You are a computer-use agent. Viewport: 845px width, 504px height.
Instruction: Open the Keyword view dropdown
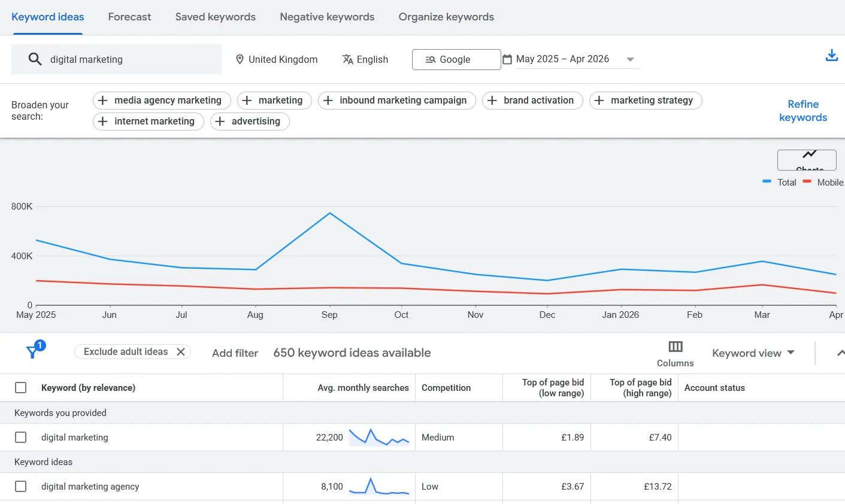point(753,353)
